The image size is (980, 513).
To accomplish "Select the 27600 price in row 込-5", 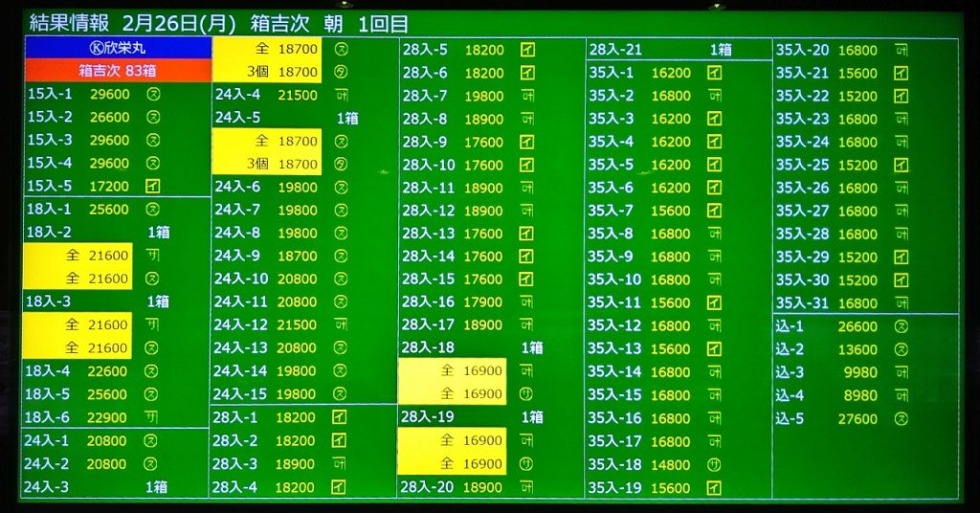I will (x=857, y=419).
